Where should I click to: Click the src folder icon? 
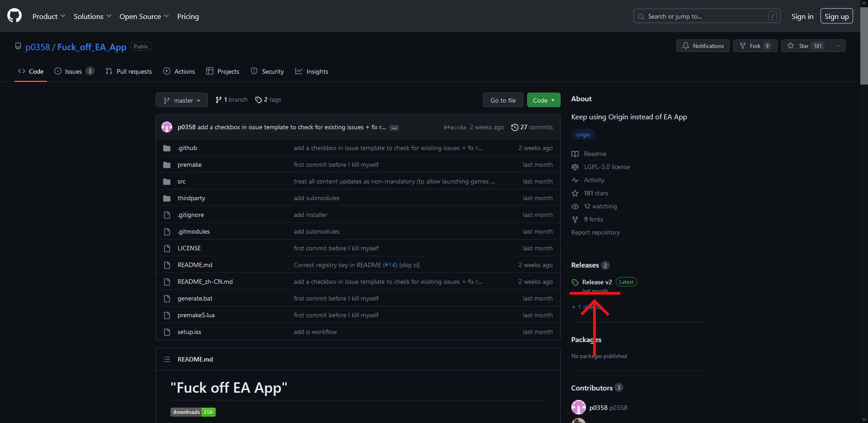point(167,182)
